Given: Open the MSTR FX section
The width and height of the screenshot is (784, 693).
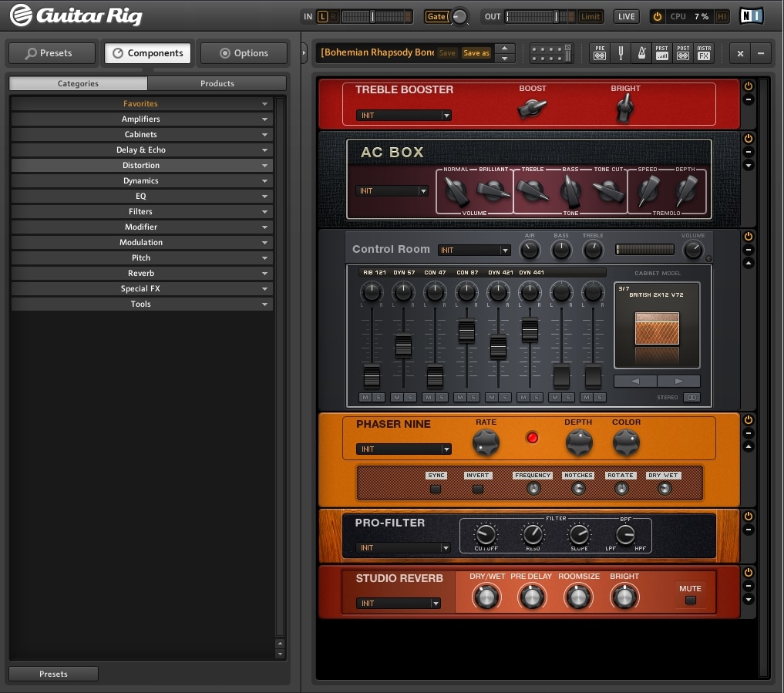Looking at the screenshot, I should pyautogui.click(x=704, y=52).
